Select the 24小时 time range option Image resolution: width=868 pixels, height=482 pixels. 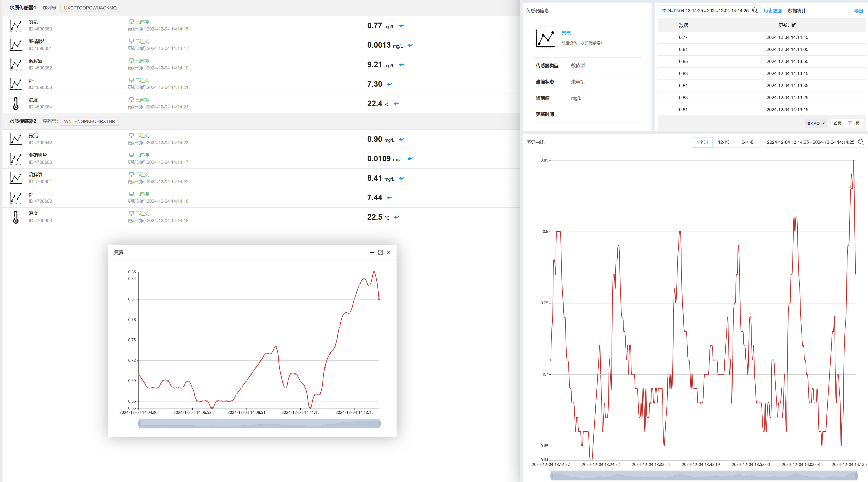tap(748, 142)
